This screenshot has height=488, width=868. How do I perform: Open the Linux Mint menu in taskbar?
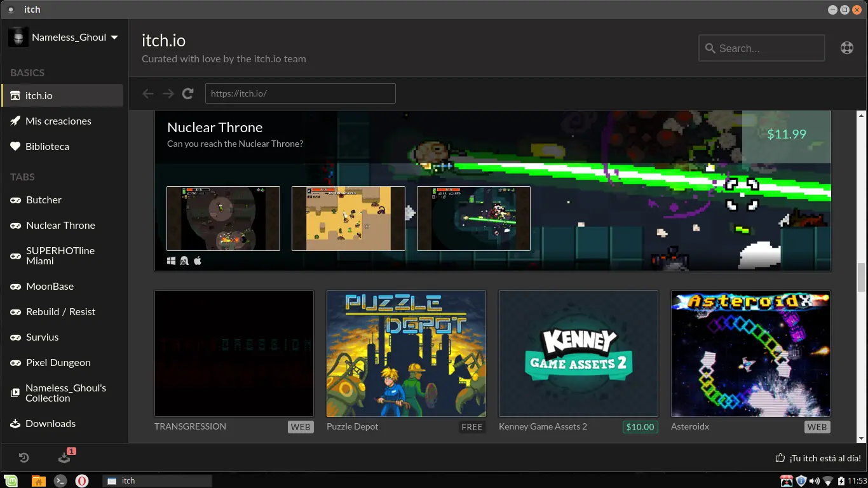click(11, 480)
